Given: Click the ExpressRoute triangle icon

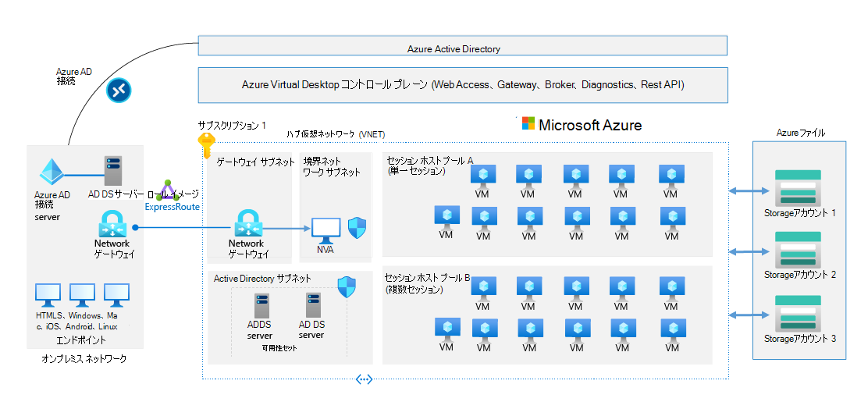Looking at the screenshot, I should 169,190.
